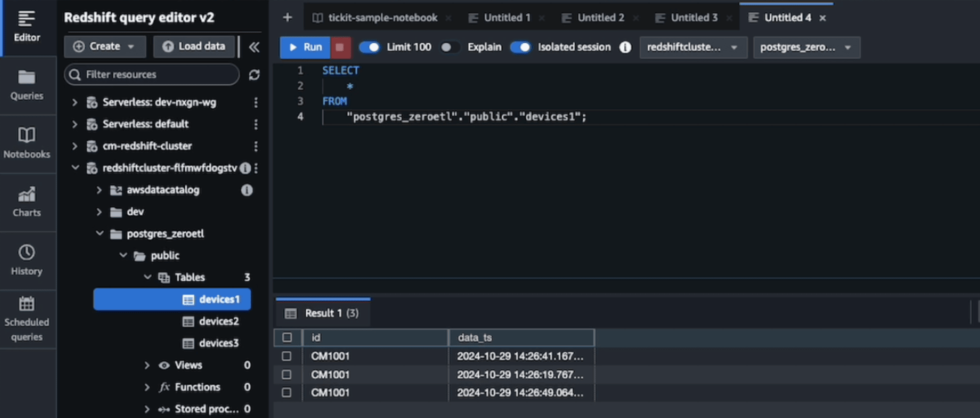Stop the running query with red button

340,47
